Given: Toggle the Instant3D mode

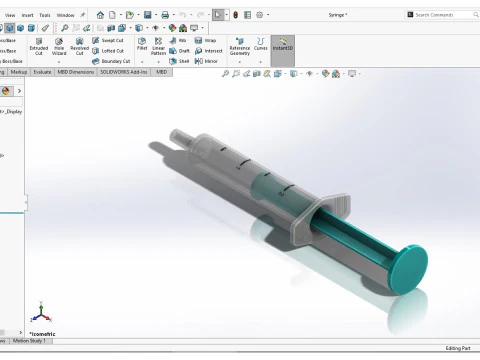Looking at the screenshot, I should tap(283, 51).
